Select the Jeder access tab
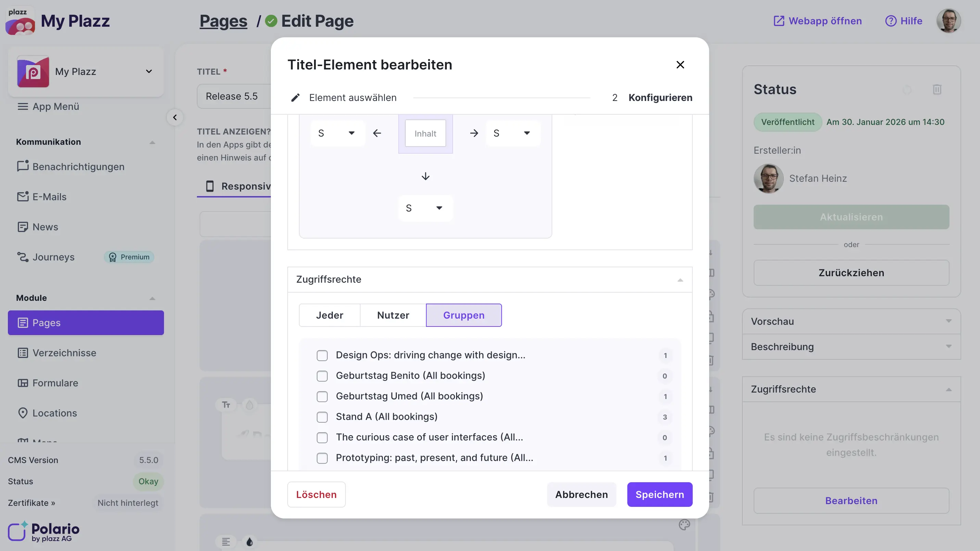This screenshot has height=551, width=980. click(x=329, y=315)
